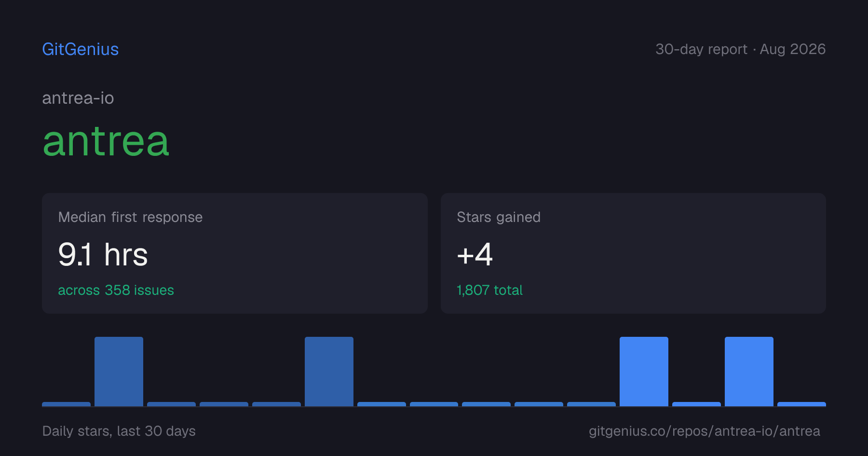This screenshot has height=456, width=868.
Task: Click the first short bar in chart
Action: (x=66, y=404)
